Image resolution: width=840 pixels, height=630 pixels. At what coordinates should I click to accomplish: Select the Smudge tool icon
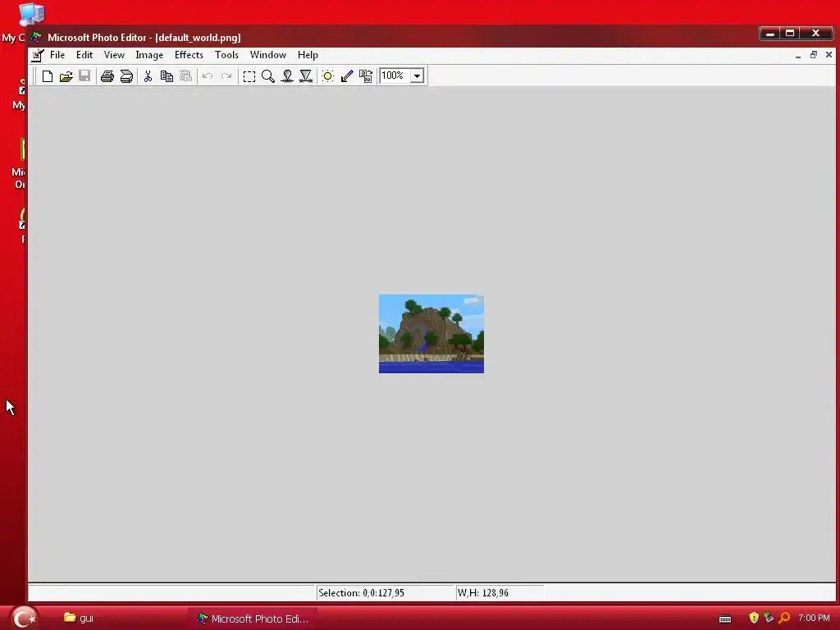(x=287, y=76)
